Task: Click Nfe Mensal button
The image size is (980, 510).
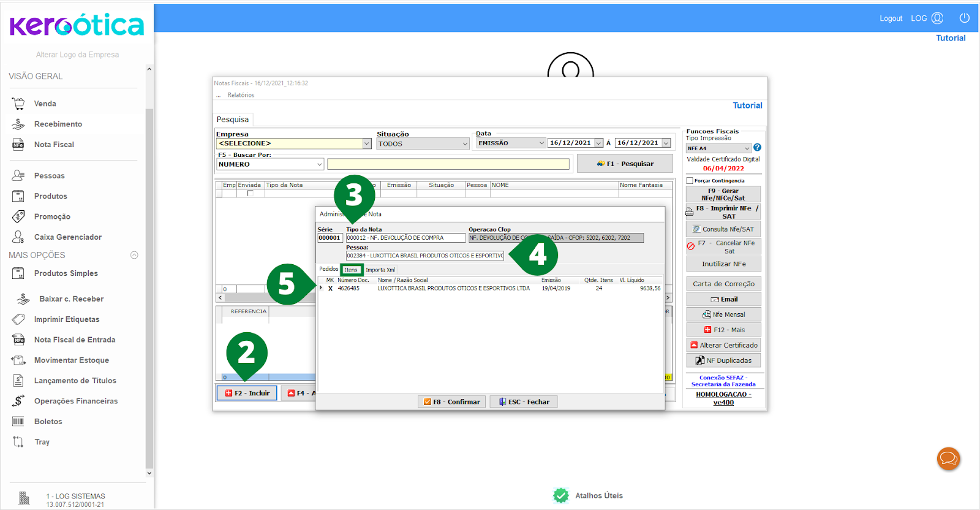Action: (723, 314)
